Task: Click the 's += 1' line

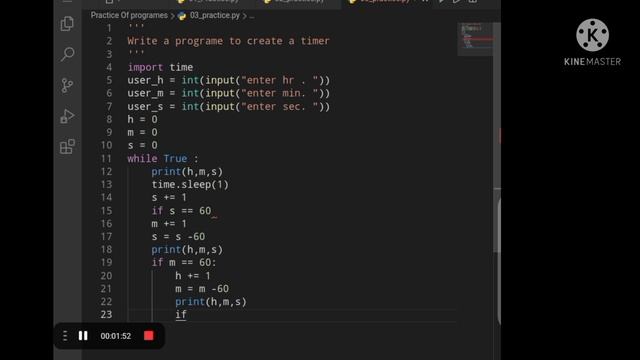Action: (169, 198)
